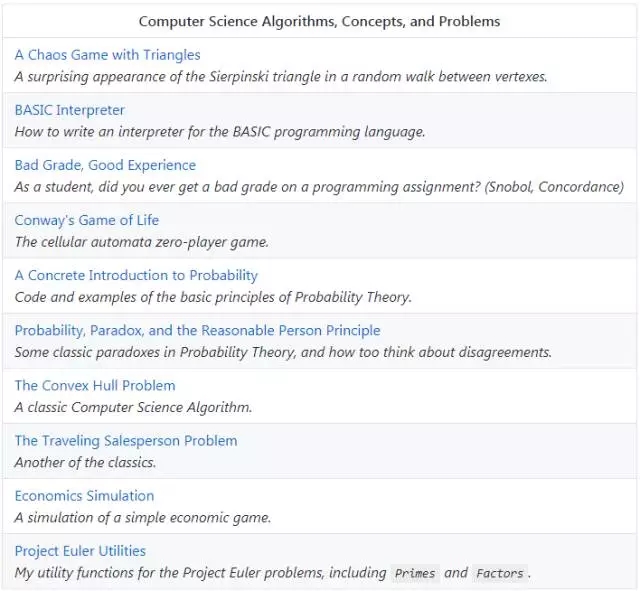640x591 pixels.
Task: Select the BASIC programming language description line
Action: click(x=219, y=131)
